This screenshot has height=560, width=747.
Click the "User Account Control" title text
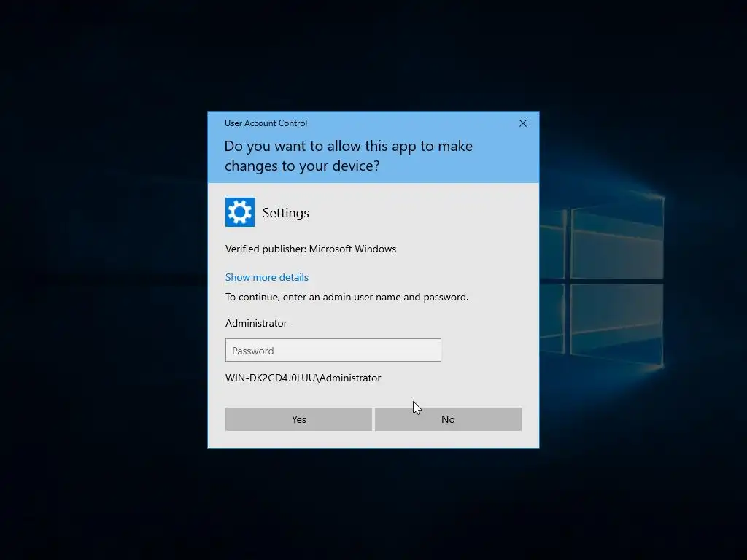pyautogui.click(x=266, y=123)
